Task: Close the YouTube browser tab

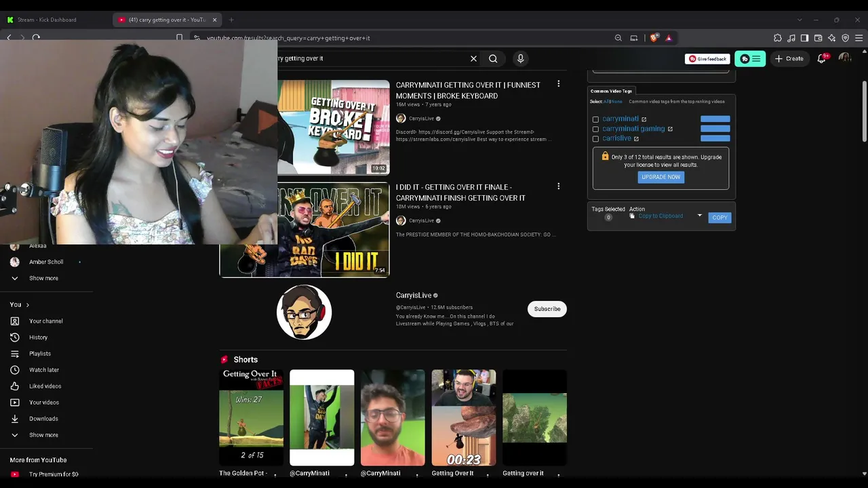Action: (215, 20)
